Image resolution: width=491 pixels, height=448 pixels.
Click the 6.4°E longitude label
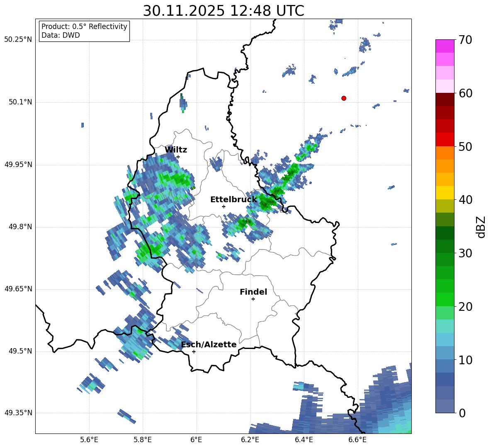pos(304,440)
